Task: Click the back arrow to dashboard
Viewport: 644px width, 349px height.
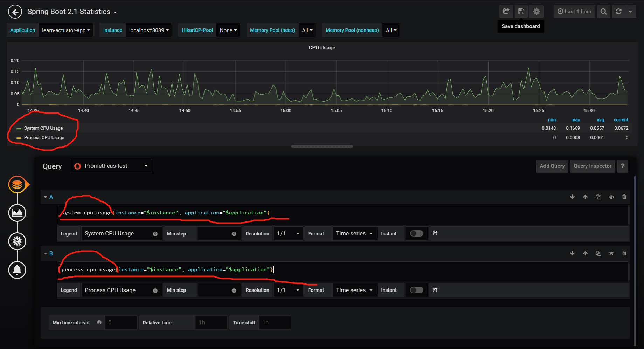Action: click(15, 12)
